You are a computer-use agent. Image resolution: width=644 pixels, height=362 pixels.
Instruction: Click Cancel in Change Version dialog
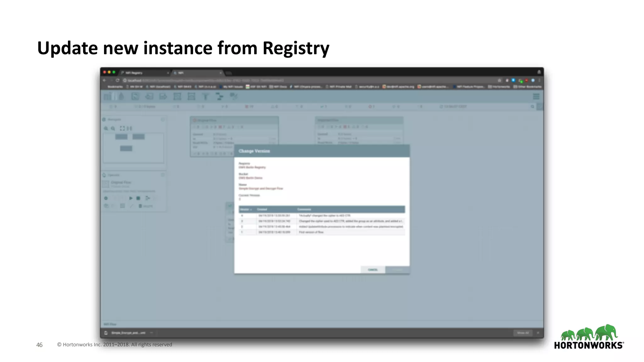(x=373, y=270)
